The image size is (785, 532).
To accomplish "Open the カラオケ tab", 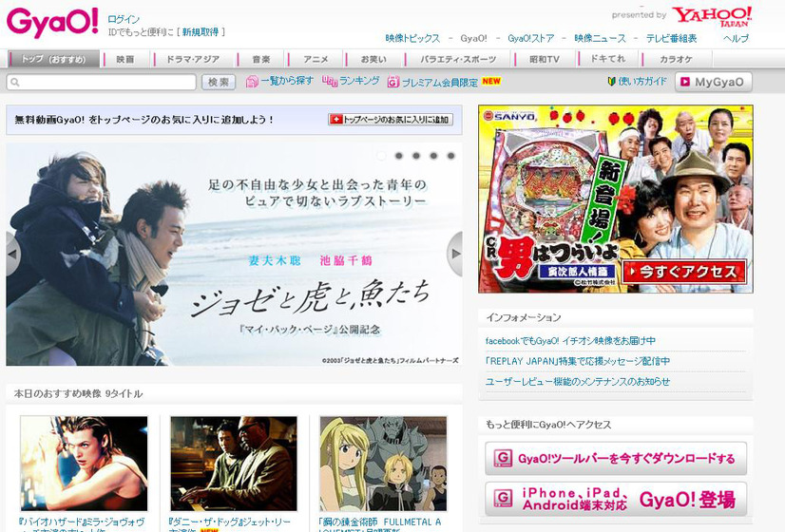I will 676,59.
